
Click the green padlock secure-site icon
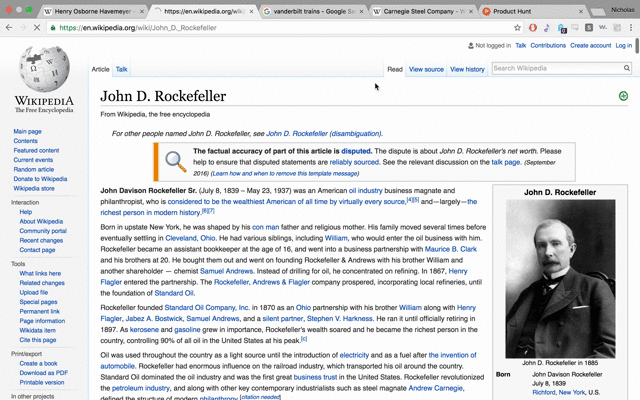[x=52, y=28]
